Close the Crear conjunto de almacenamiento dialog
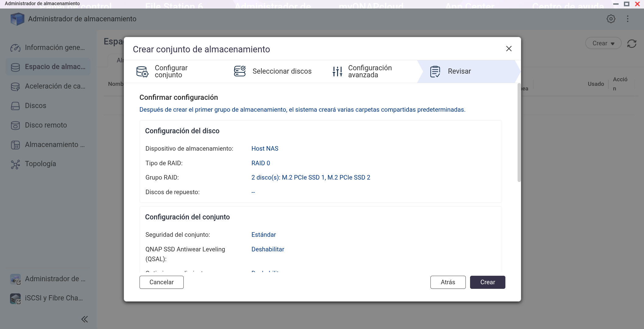The width and height of the screenshot is (644, 329). 508,49
